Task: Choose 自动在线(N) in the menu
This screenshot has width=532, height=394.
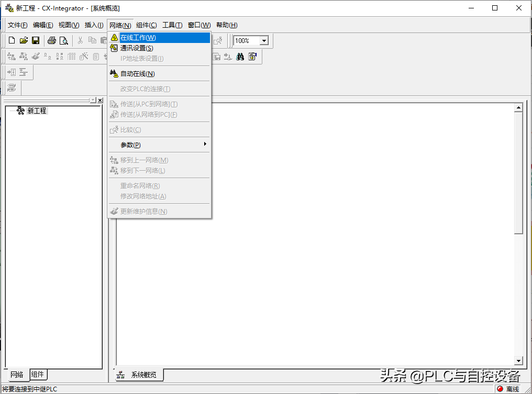Action: [137, 74]
